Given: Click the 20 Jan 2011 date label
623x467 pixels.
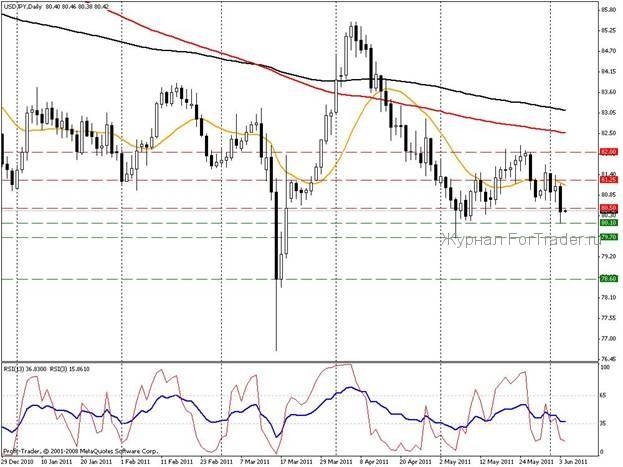Looking at the screenshot, I should [96, 462].
